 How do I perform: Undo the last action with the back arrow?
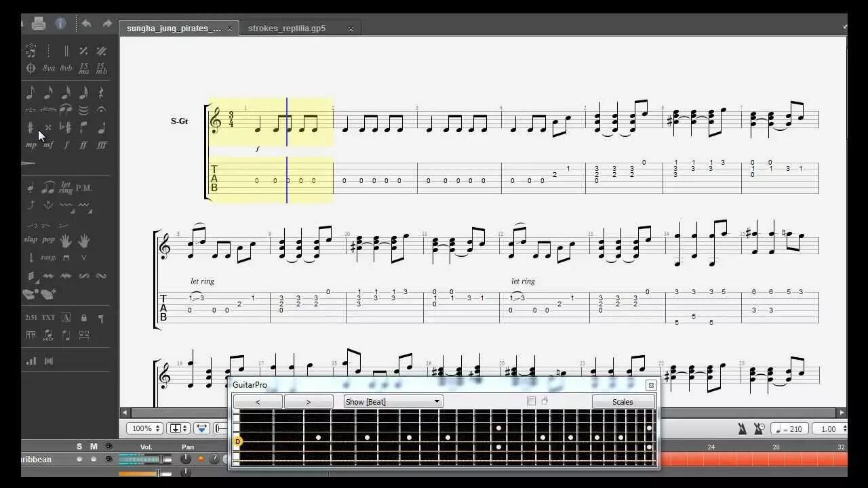(x=86, y=24)
